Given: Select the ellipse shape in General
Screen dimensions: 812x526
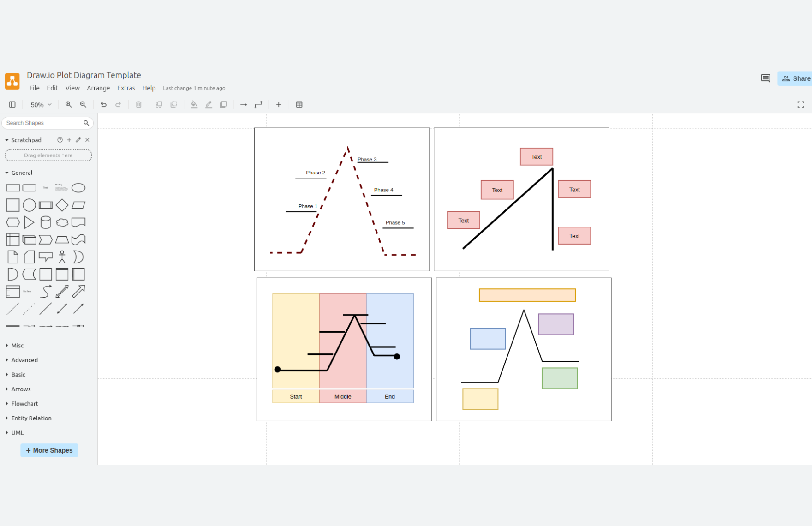Looking at the screenshot, I should coord(78,188).
